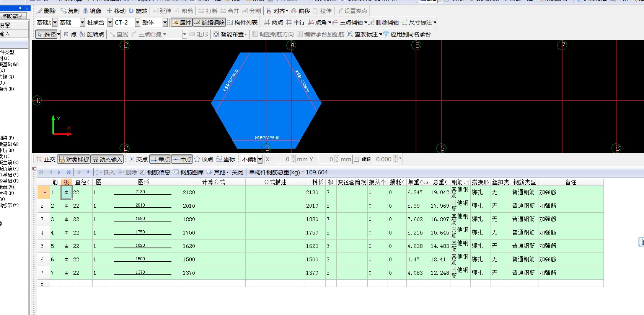Viewport: 644px width, 315px height.
Task: Click the 删除 (delete) tool
Action: point(46,11)
